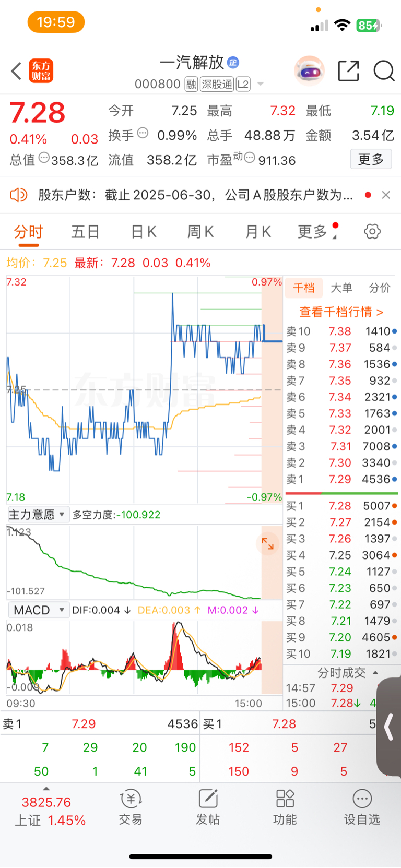Tap the intraday price chart area
The height and width of the screenshot is (868, 401).
[x=144, y=390]
